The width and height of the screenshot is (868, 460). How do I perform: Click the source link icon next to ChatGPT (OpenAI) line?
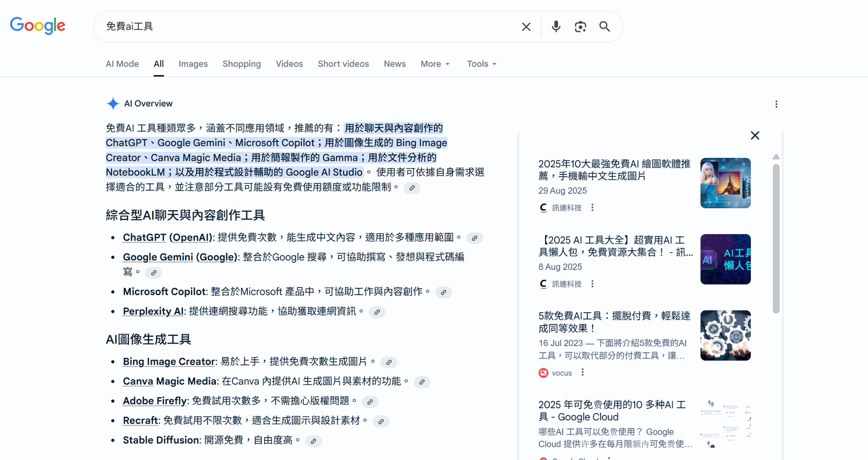click(474, 238)
